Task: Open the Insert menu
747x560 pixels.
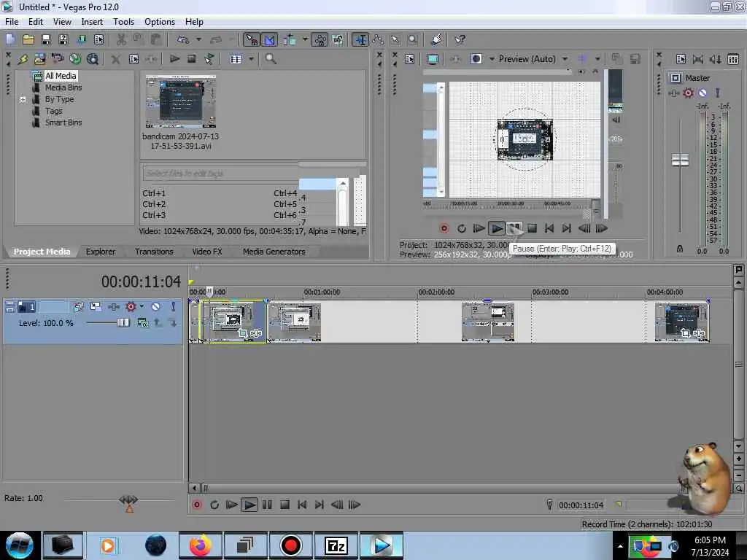Action: (92, 22)
